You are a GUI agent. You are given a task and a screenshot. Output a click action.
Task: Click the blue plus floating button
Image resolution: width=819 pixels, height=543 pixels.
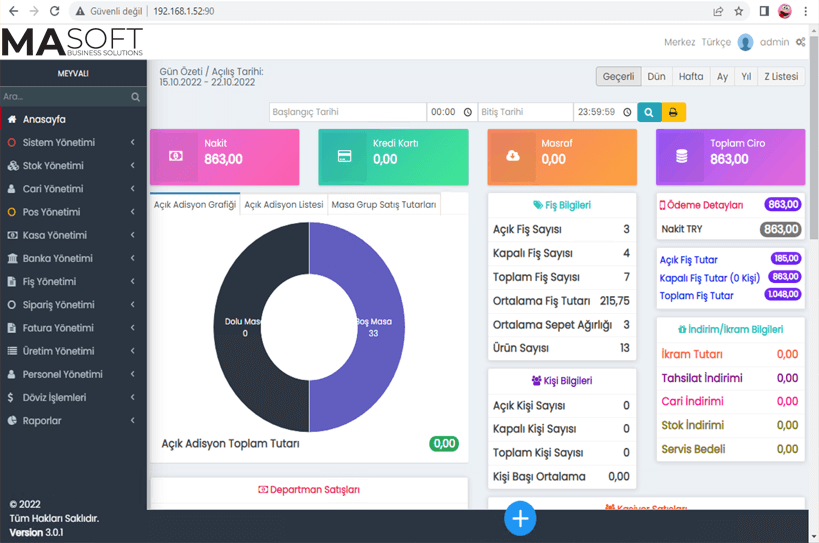520,518
